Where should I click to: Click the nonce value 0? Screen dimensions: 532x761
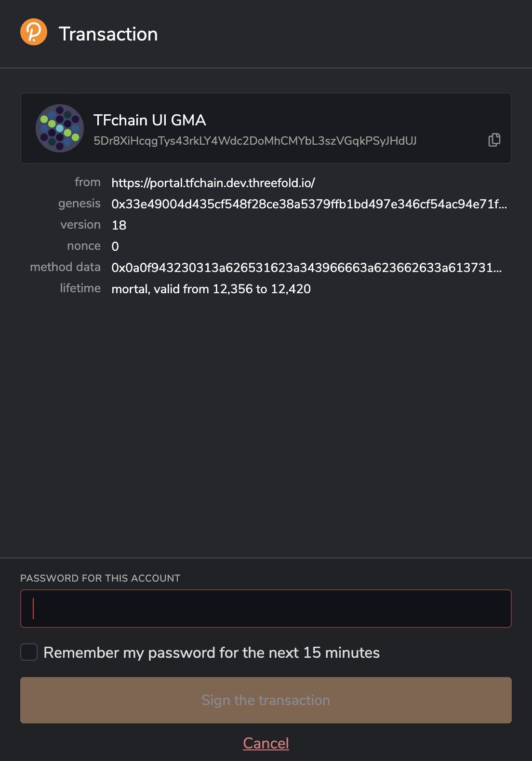tap(115, 246)
